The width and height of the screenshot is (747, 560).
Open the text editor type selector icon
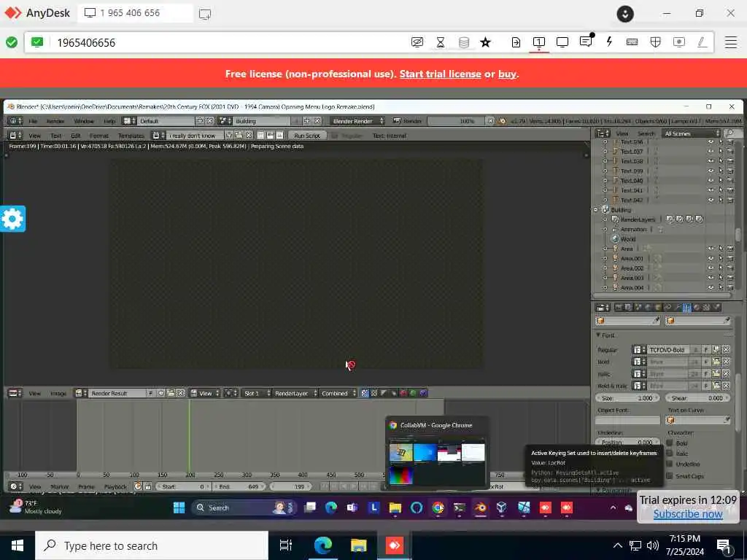tap(16, 136)
